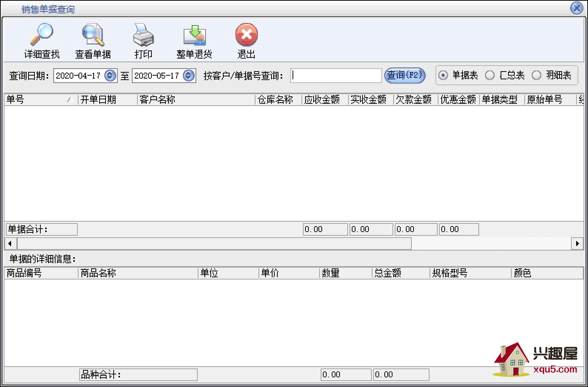Click the 商品名称 column header

(x=138, y=273)
